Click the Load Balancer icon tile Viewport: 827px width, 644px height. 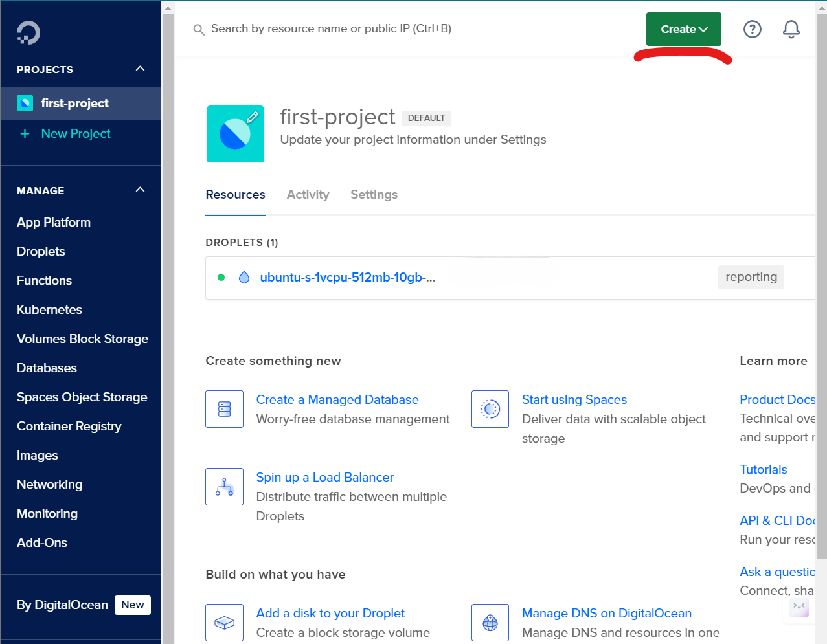pyautogui.click(x=224, y=487)
